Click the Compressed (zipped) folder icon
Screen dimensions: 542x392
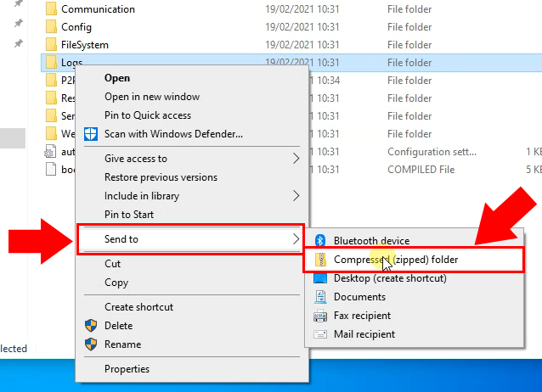[x=320, y=260]
